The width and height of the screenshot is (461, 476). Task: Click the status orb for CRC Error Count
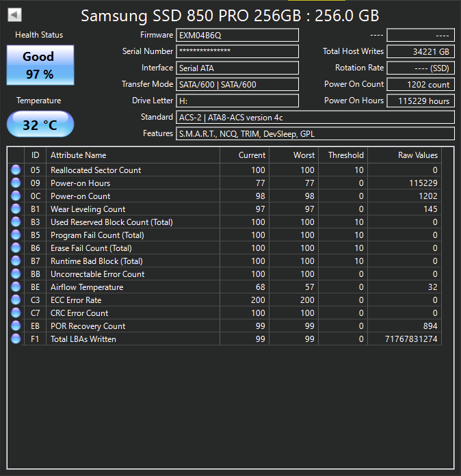[16, 313]
